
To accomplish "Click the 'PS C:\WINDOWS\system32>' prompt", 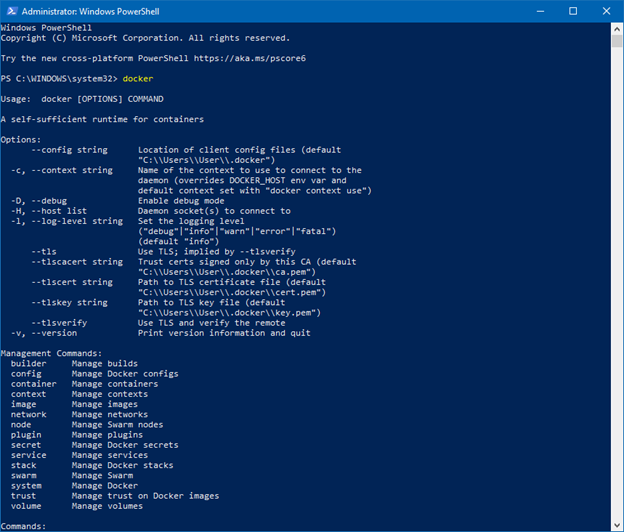I will [59, 79].
